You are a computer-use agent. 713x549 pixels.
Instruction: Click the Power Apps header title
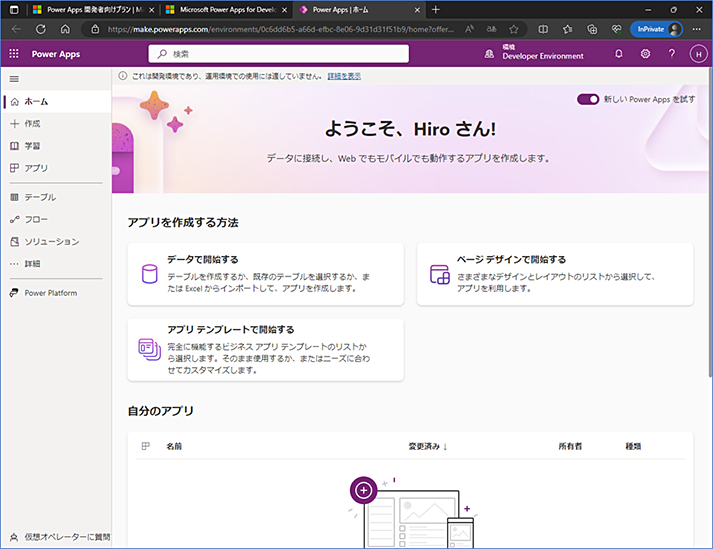click(x=56, y=54)
